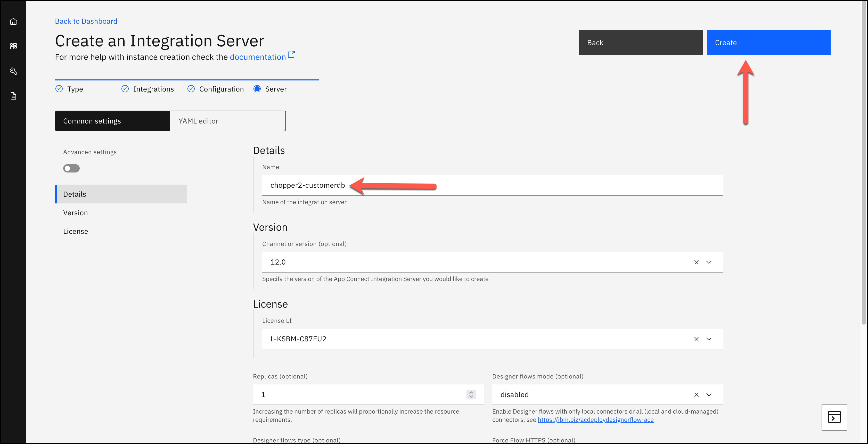868x444 pixels.
Task: Click the Configuration step completed icon
Action: (191, 89)
